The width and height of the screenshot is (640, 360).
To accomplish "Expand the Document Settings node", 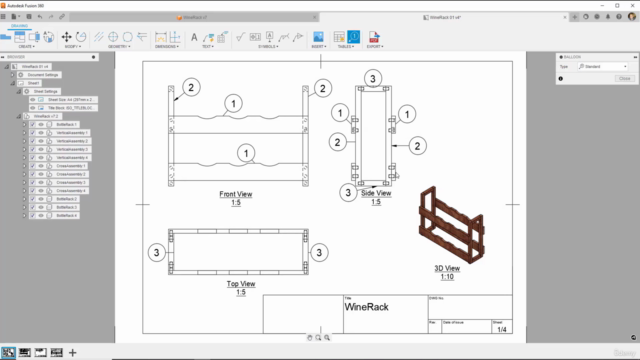I will [x=12, y=75].
